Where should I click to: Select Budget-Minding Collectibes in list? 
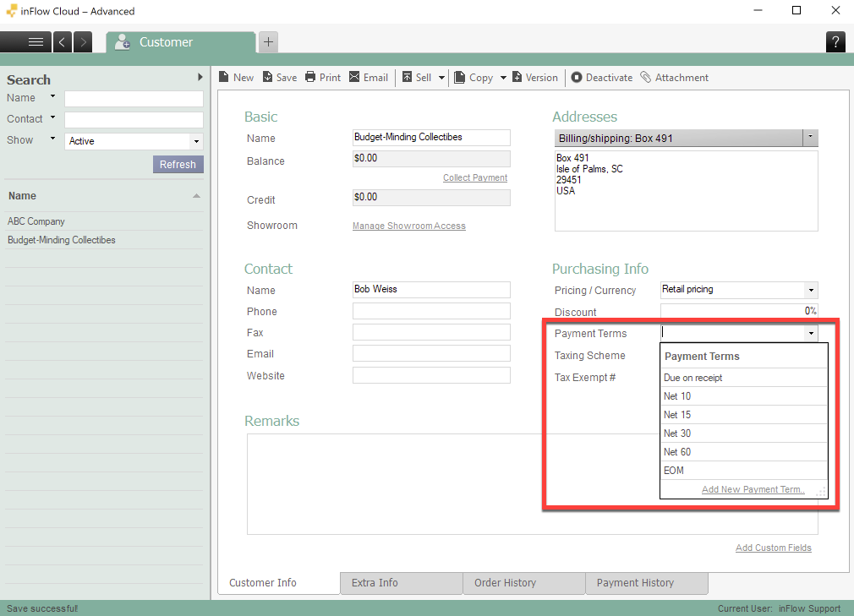pos(103,240)
